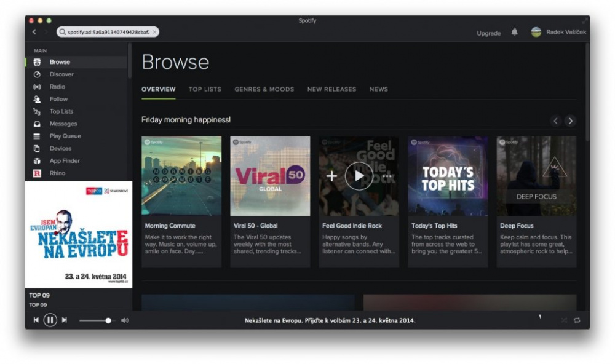Click the TOP 09 track title
The image size is (615, 364).
[x=39, y=295]
